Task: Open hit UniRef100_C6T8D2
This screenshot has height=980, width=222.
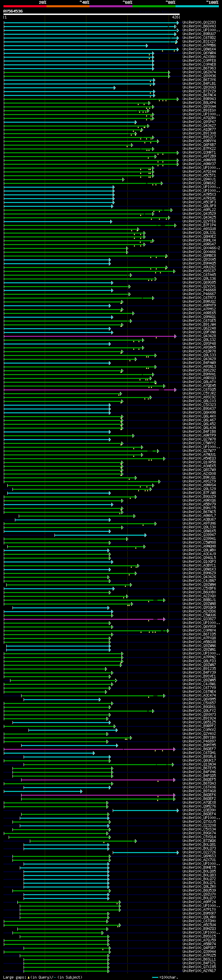Action: coord(199,38)
